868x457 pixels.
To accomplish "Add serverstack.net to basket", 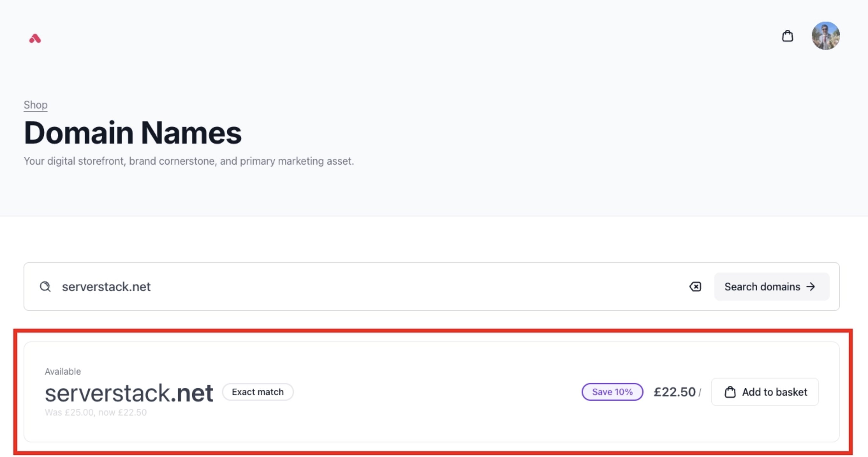I will 765,392.
